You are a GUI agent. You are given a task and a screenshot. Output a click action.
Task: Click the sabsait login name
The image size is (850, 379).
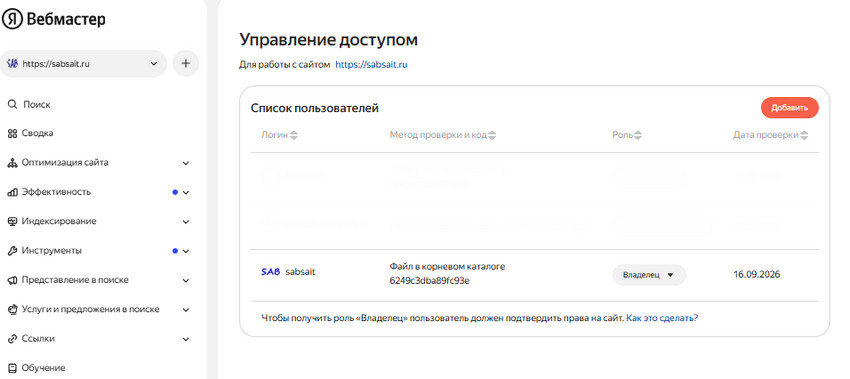tap(300, 272)
